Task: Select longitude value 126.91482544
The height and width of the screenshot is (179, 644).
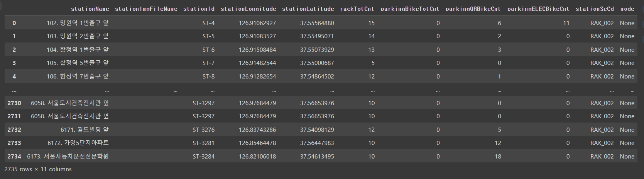Action: click(x=257, y=63)
